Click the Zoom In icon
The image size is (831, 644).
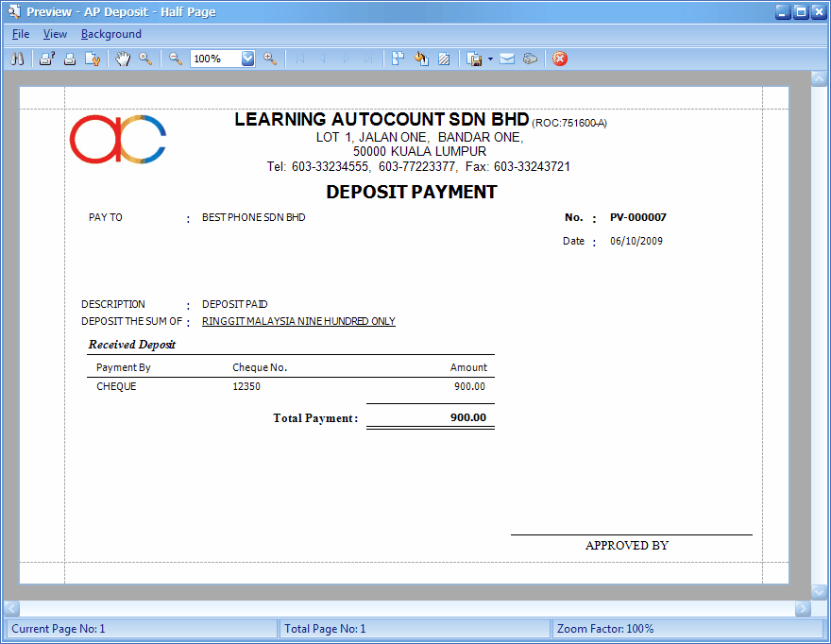270,59
